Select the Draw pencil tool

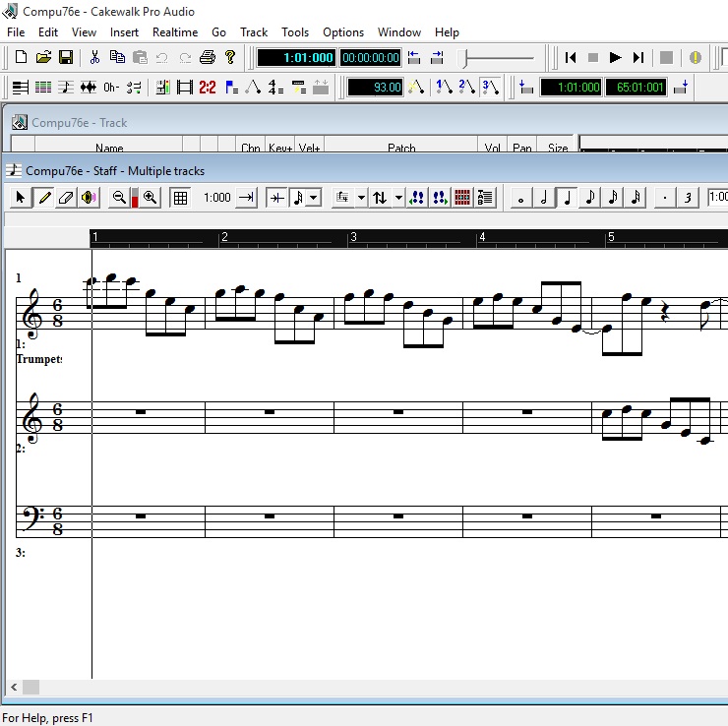(43, 198)
